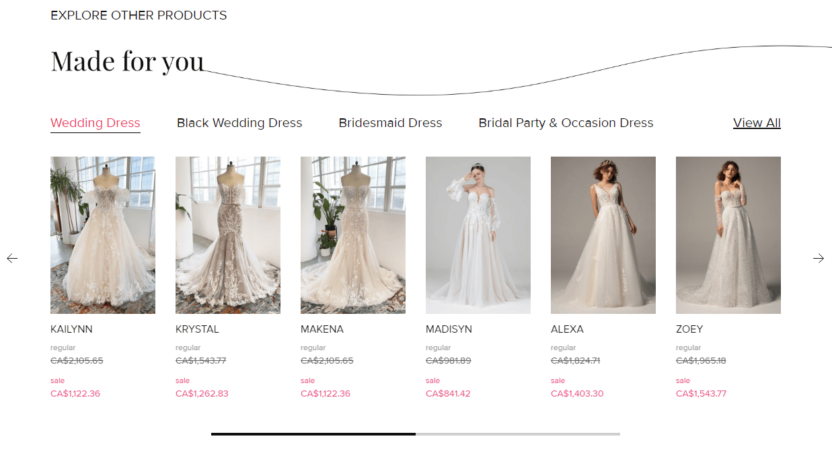832x453 pixels.
Task: Select Bridal Party & Occasion Dress tab
Action: [566, 123]
